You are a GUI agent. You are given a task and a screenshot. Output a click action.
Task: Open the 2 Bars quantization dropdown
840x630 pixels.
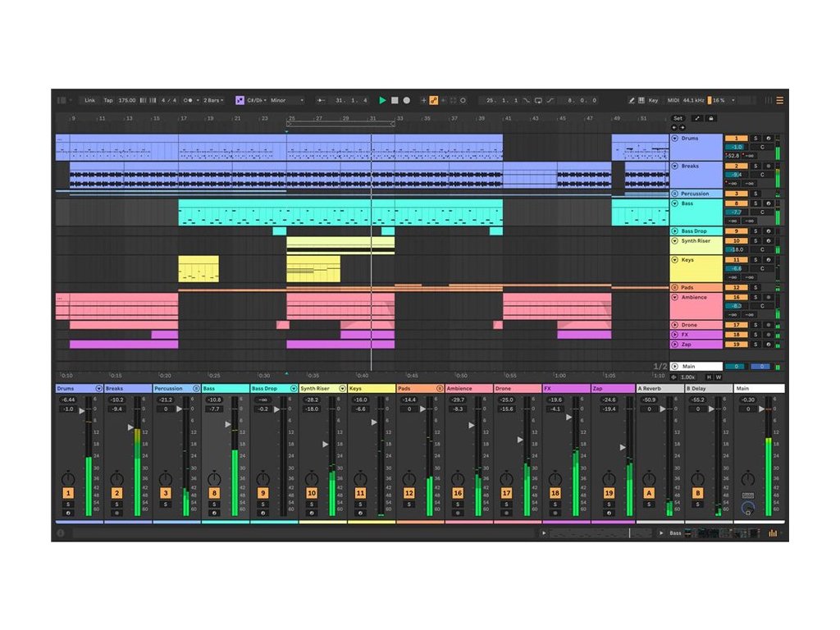coord(212,100)
